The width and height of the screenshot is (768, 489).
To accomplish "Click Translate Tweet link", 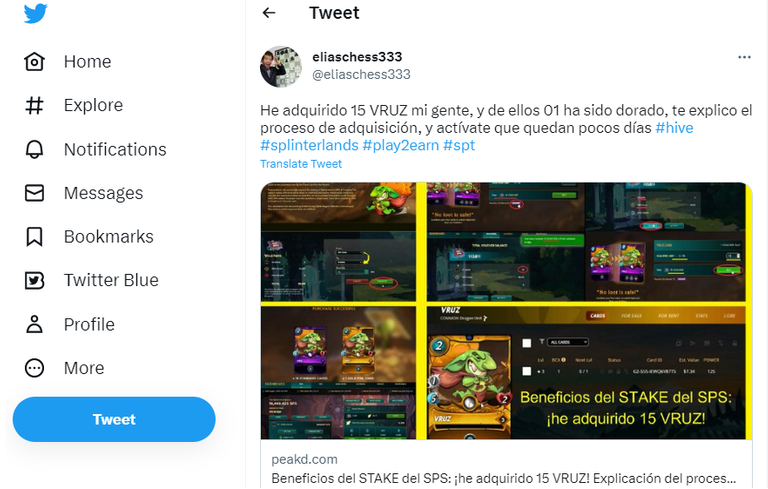I will (x=301, y=164).
